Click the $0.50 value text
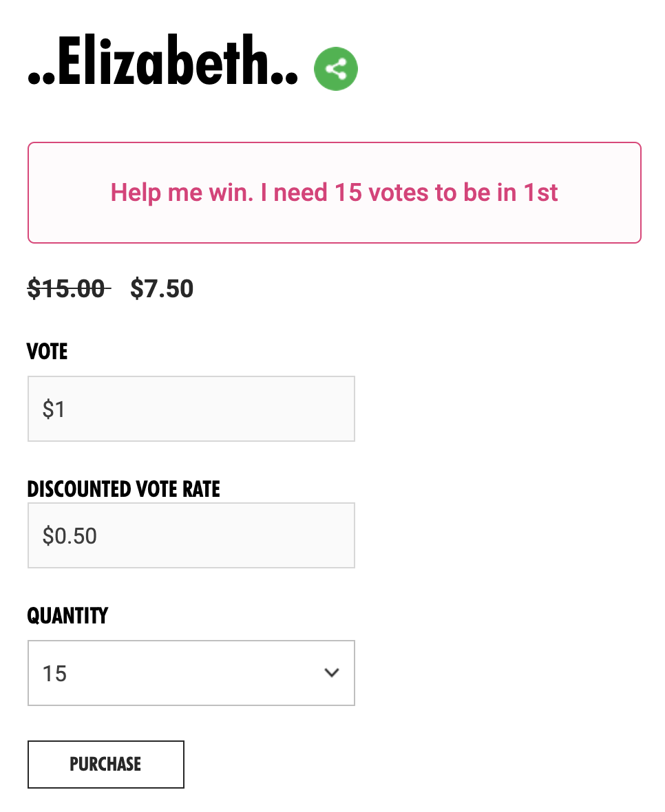 click(x=70, y=536)
